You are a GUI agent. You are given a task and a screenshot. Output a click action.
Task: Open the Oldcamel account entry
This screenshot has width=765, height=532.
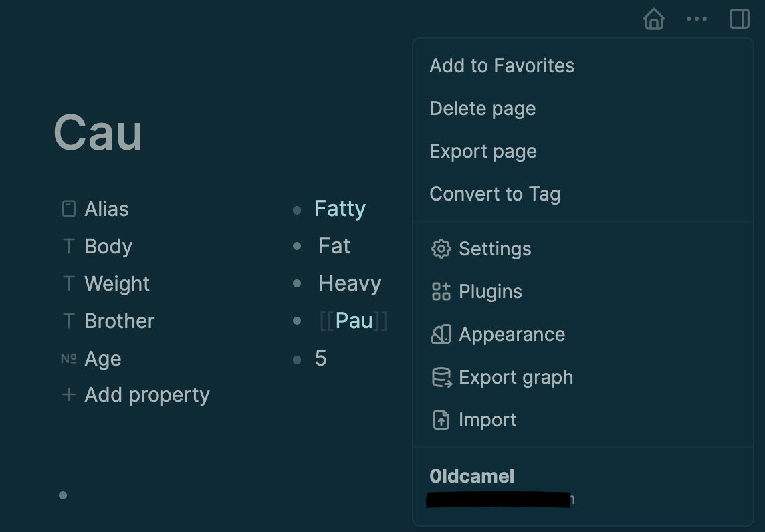(x=472, y=477)
